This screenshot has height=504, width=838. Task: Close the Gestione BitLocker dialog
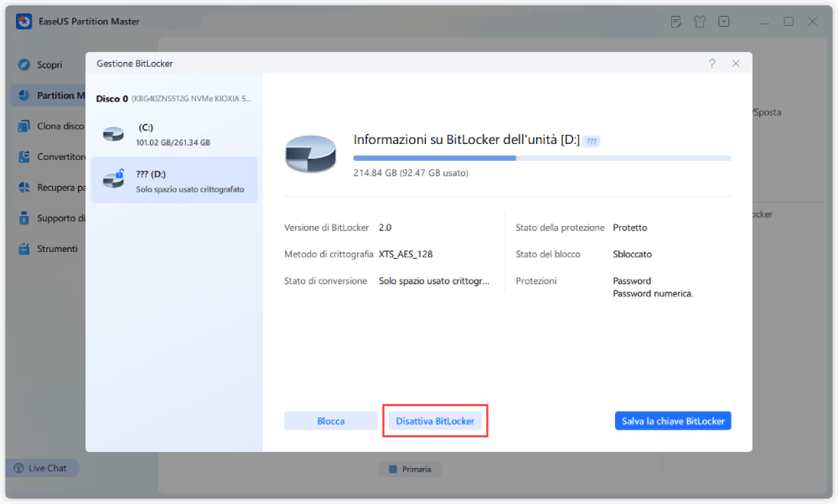click(736, 64)
